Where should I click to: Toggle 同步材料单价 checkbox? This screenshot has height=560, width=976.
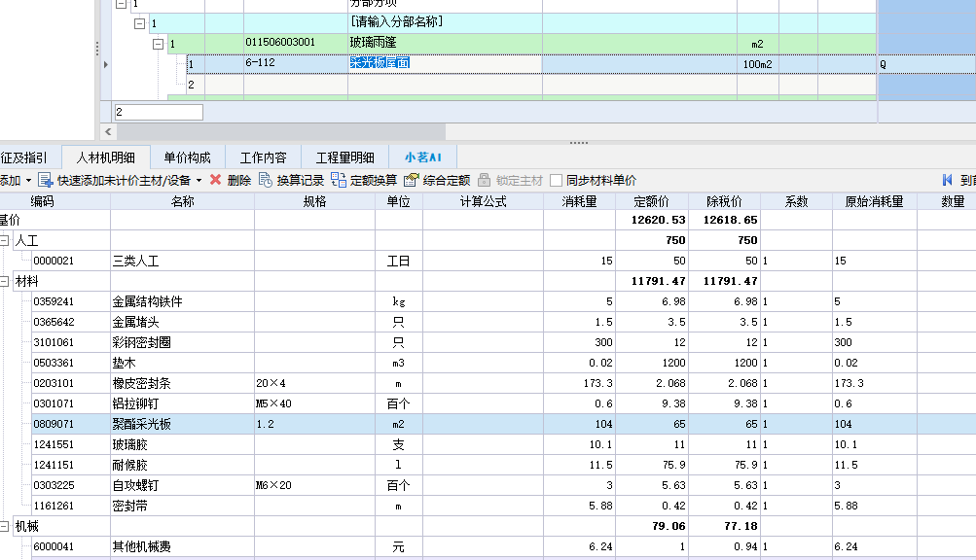pyautogui.click(x=557, y=181)
